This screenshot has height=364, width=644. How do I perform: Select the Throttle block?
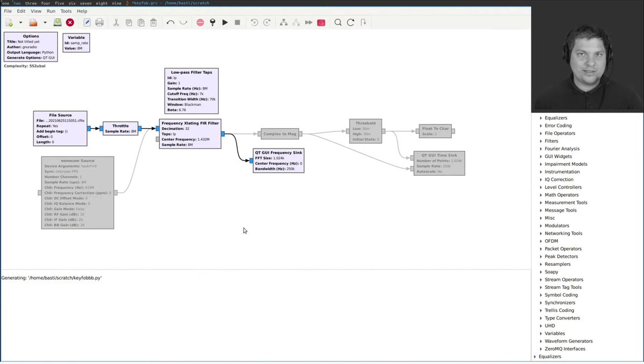click(x=120, y=129)
